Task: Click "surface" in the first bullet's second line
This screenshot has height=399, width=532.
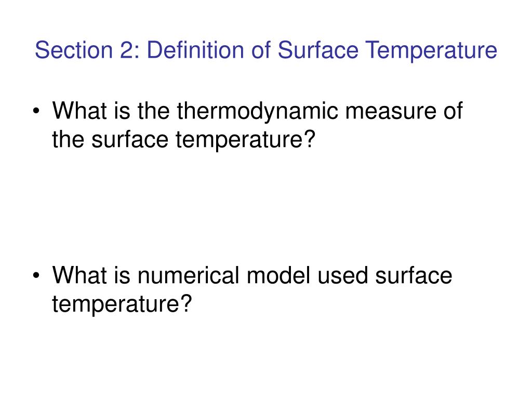Action: (129, 140)
